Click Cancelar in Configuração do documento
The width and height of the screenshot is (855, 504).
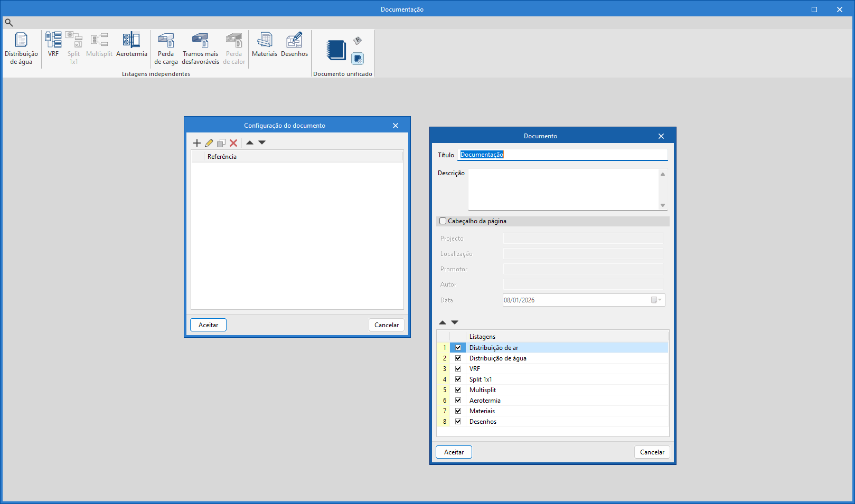pyautogui.click(x=387, y=325)
